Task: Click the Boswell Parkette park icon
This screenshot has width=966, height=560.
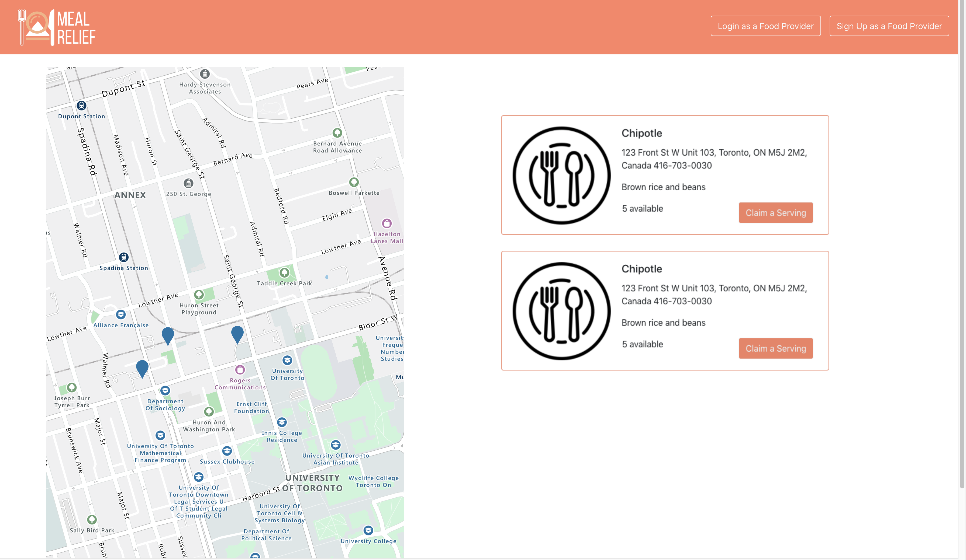Action: click(354, 182)
